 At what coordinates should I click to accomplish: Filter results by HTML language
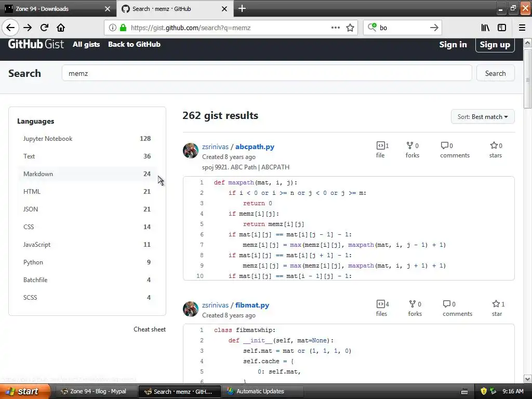(x=87, y=191)
